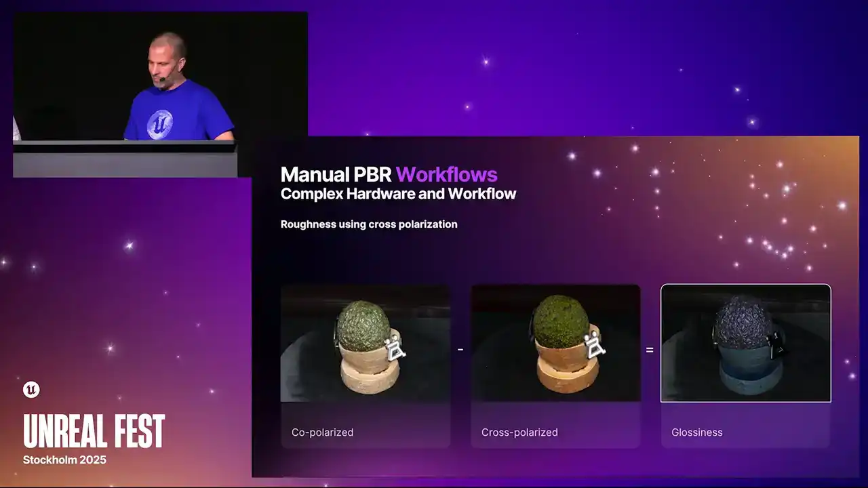Click the Manual PBR Workflows title
The height and width of the screenshot is (488, 868).
point(389,174)
